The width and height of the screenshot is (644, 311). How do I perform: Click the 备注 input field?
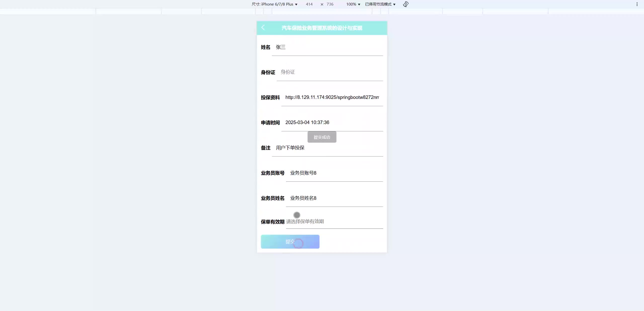(327, 148)
